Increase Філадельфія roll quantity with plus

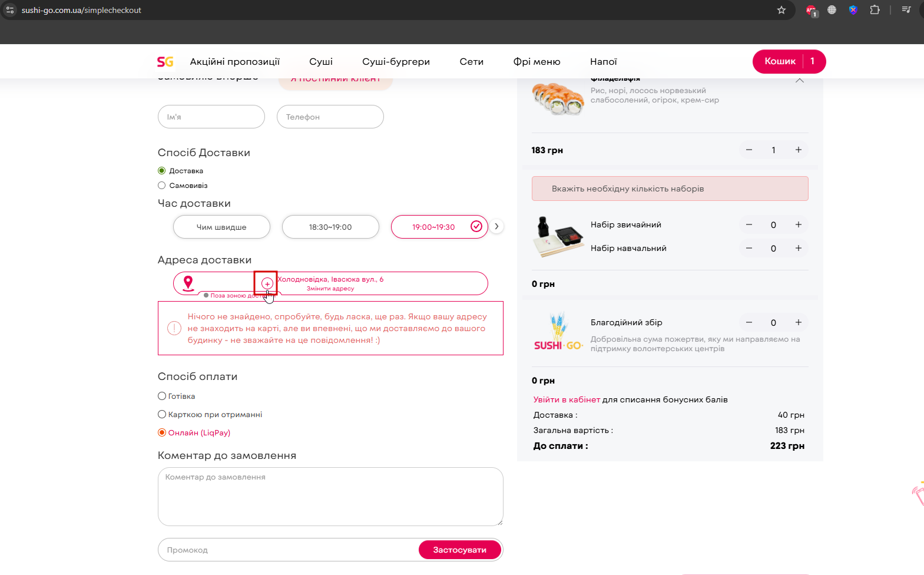(799, 150)
